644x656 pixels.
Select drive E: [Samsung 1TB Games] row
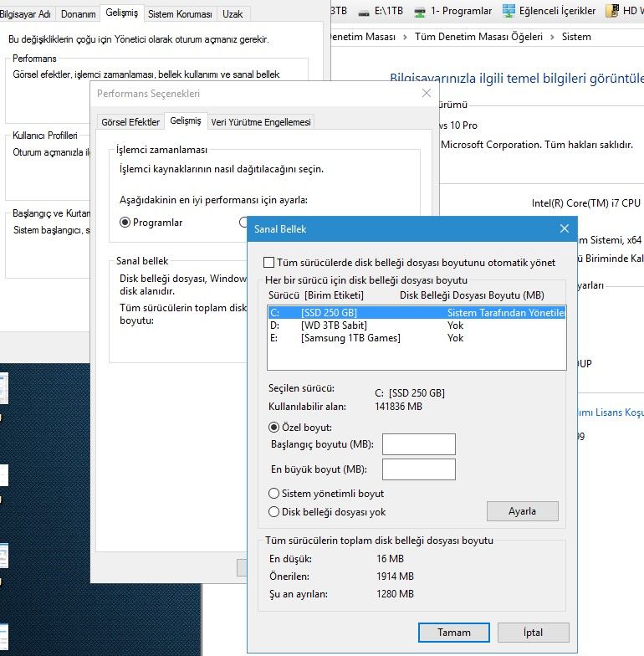417,338
